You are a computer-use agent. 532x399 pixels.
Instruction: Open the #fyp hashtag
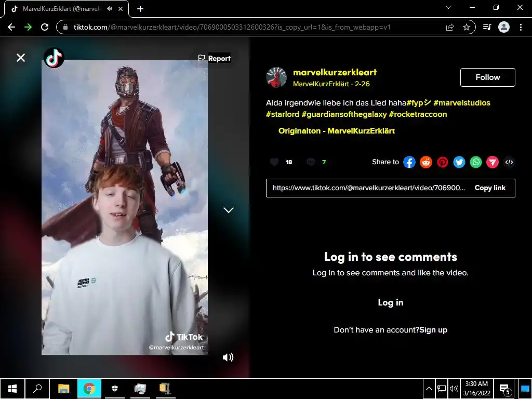click(419, 103)
